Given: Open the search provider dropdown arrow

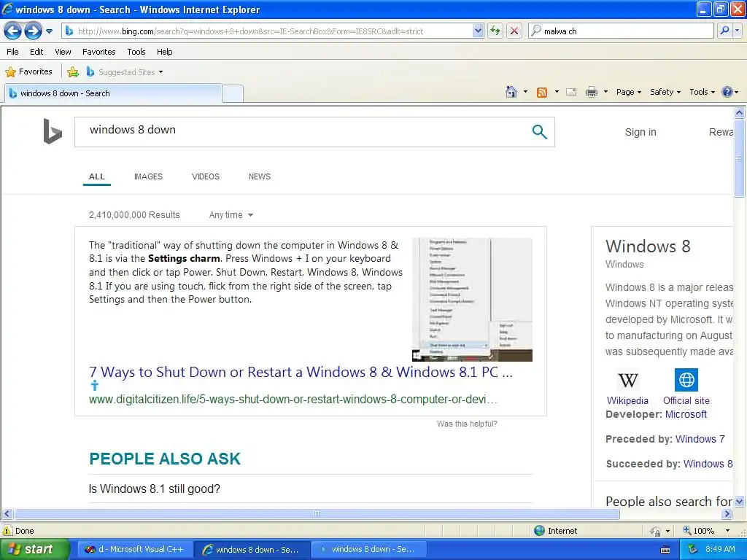Looking at the screenshot, I should [x=738, y=31].
